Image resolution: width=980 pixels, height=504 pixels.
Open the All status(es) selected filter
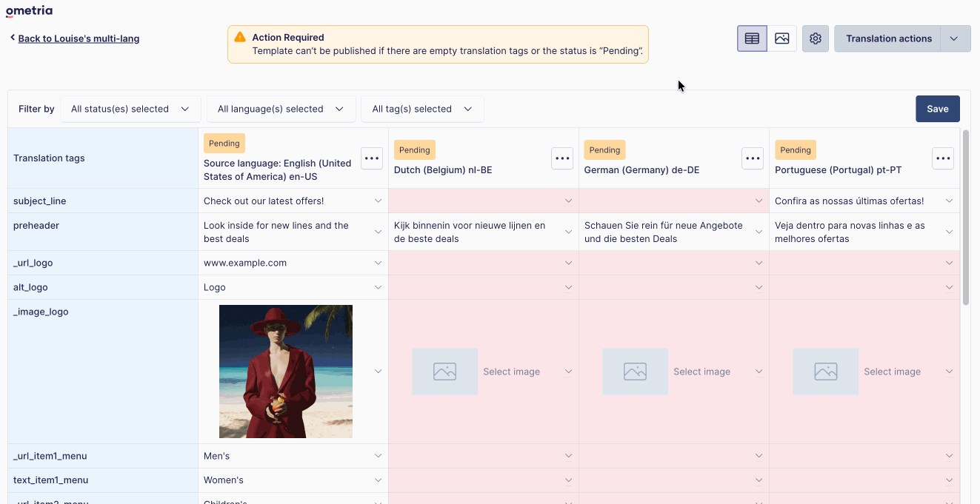coord(130,109)
